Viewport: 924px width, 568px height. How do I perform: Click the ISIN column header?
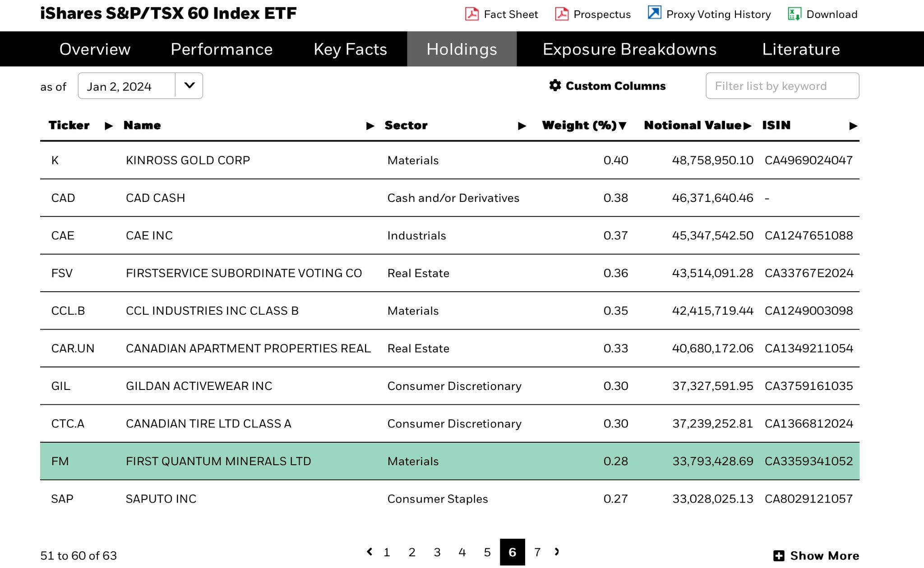(x=776, y=125)
